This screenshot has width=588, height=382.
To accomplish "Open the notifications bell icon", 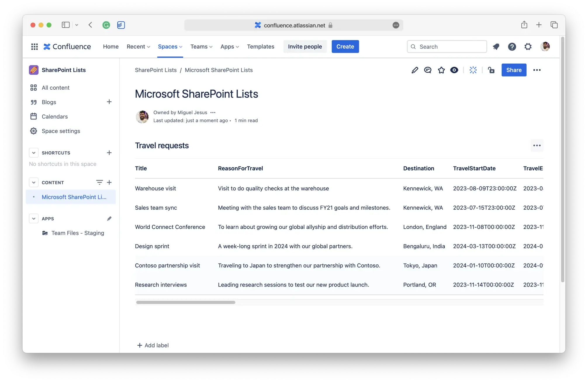I will tap(496, 47).
